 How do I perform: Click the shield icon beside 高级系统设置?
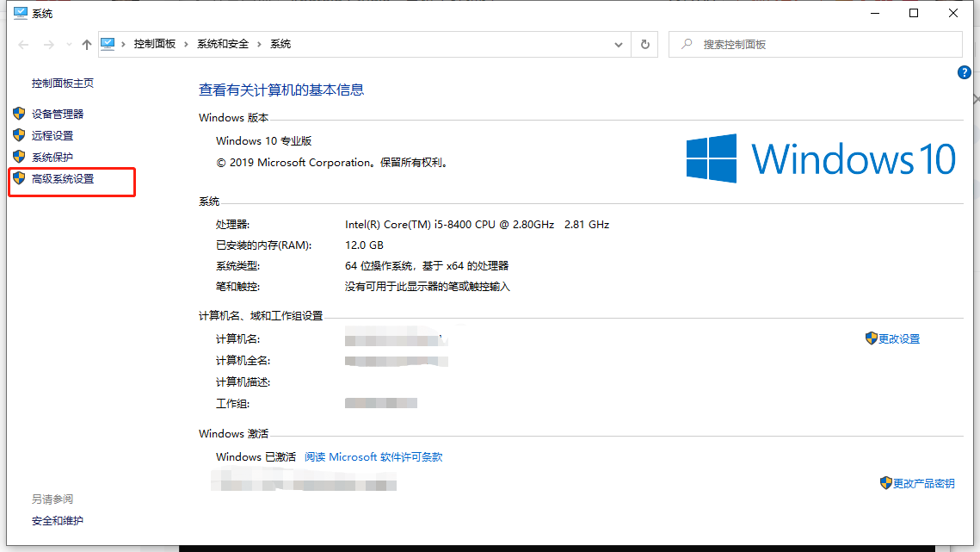point(20,178)
